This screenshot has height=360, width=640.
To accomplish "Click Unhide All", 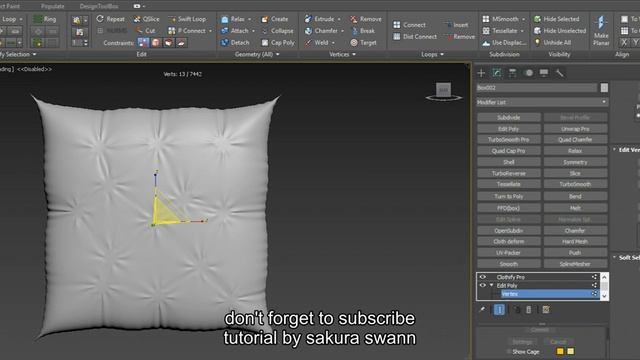I will [x=553, y=42].
